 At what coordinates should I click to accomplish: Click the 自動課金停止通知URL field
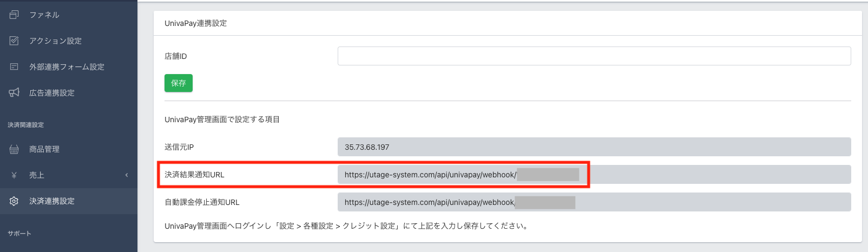click(594, 202)
